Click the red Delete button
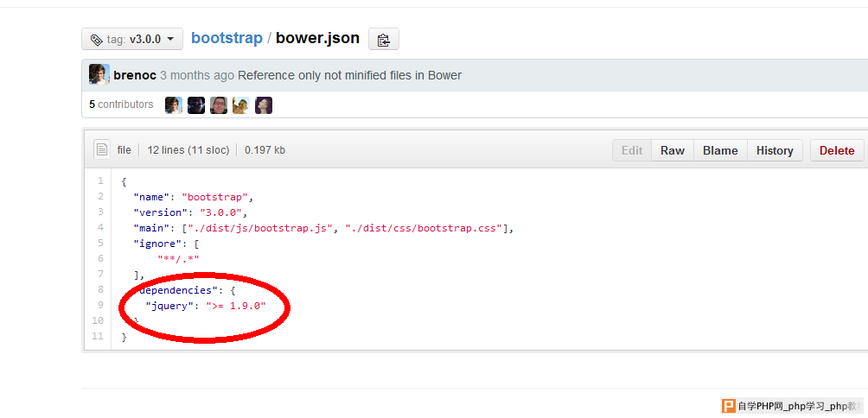This screenshot has width=868, height=418. click(837, 150)
